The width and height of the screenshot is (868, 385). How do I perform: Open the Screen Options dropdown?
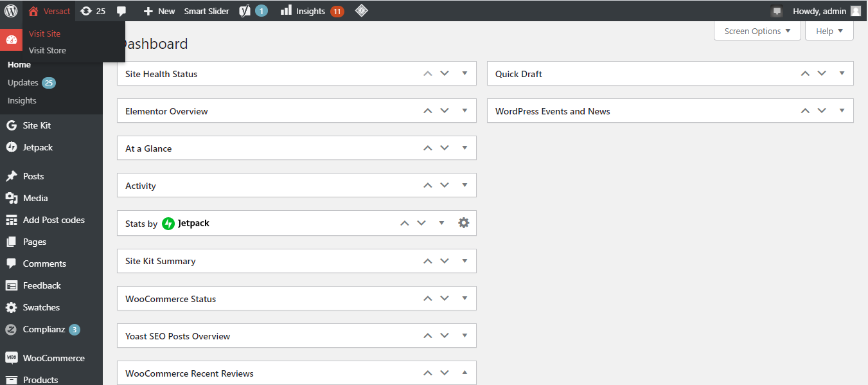coord(757,31)
